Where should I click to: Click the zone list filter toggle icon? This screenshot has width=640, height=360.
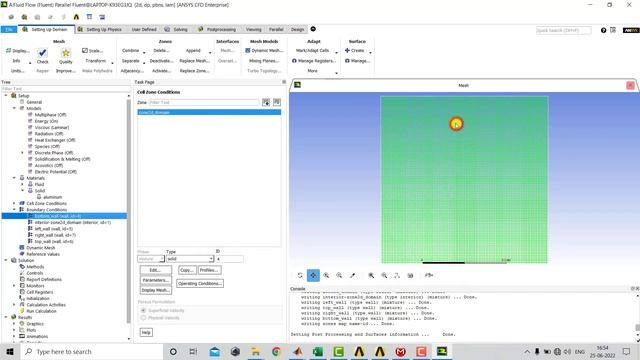point(266,102)
